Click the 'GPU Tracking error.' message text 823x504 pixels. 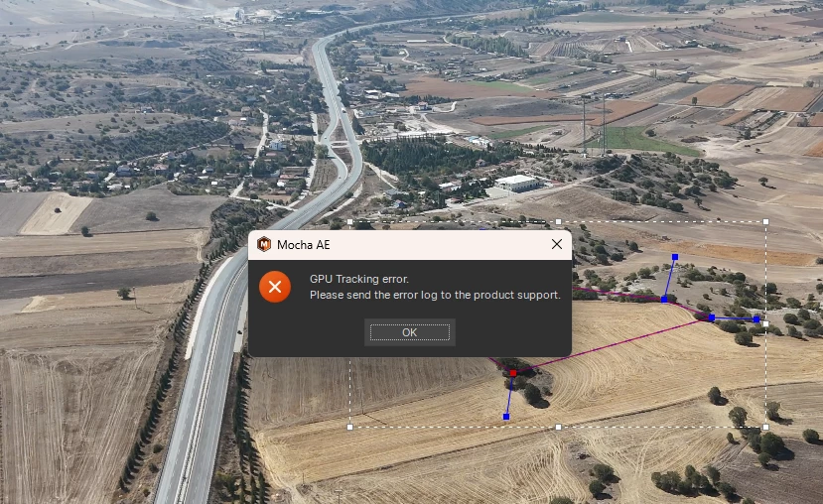pyautogui.click(x=359, y=279)
